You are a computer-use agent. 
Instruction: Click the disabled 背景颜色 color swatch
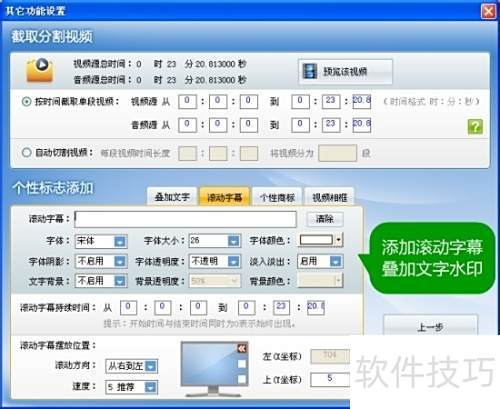tap(320, 281)
